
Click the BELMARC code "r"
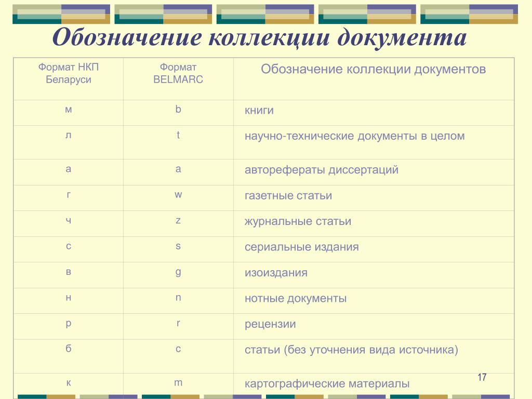tap(178, 323)
